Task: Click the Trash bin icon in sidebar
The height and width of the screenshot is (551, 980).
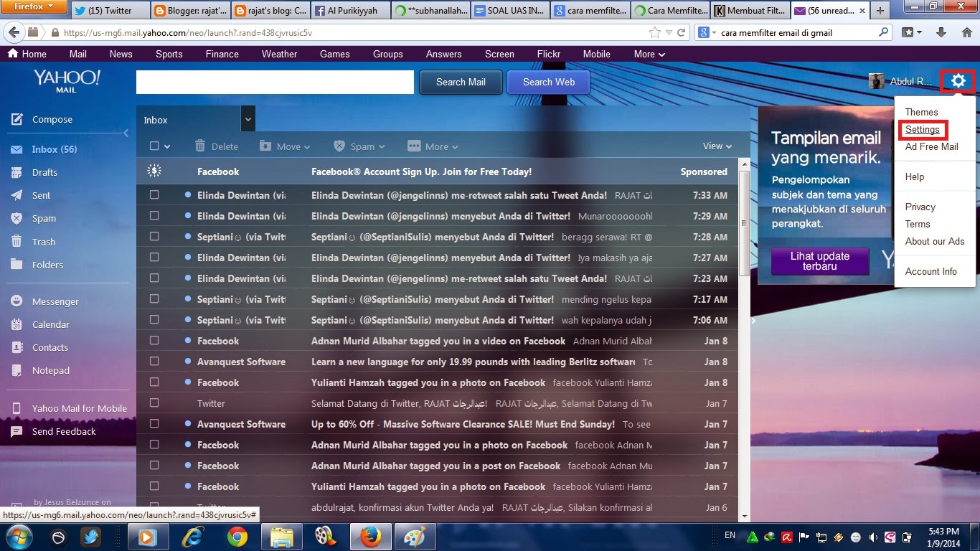Action: 17,242
